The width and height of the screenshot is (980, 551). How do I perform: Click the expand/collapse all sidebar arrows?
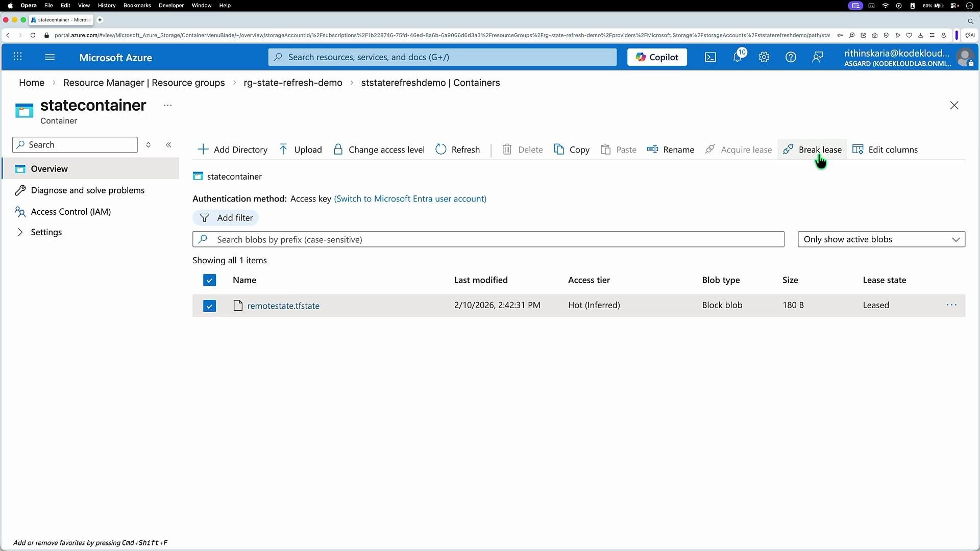(149, 145)
